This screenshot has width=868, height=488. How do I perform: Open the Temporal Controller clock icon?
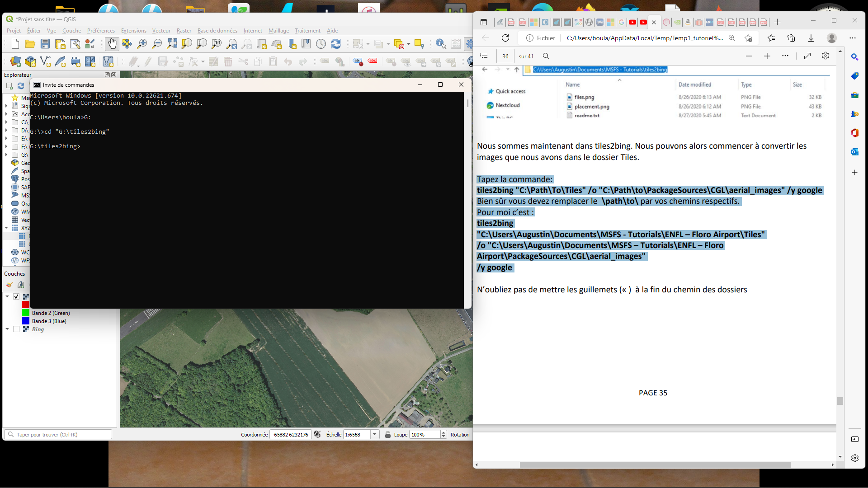tap(321, 44)
